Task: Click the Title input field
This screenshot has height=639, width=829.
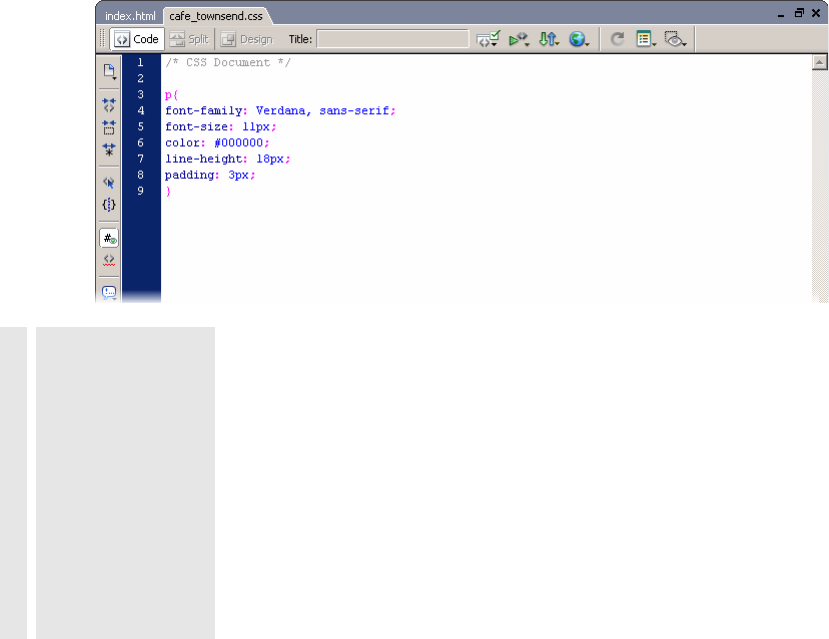Action: click(x=392, y=39)
